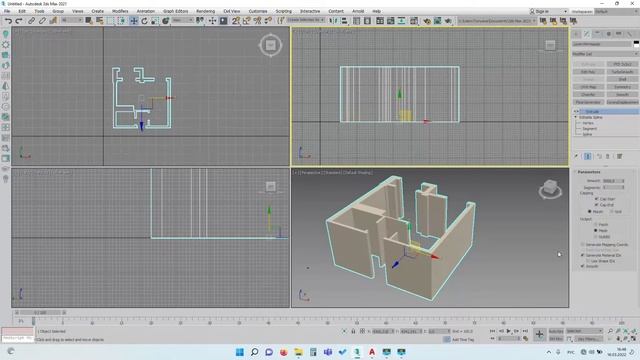Toggle the 3D Snaps button

236,21
